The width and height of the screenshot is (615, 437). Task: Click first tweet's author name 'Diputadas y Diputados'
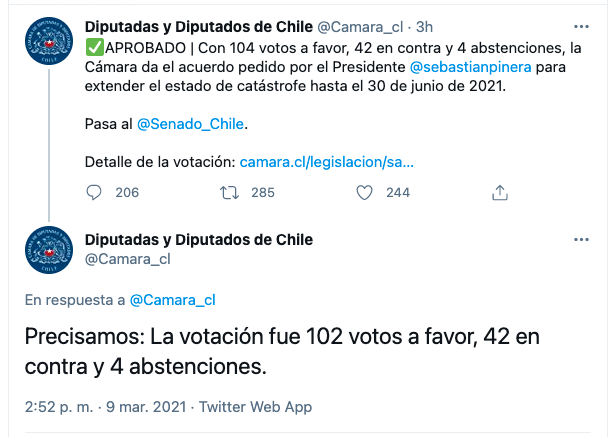coord(199,27)
